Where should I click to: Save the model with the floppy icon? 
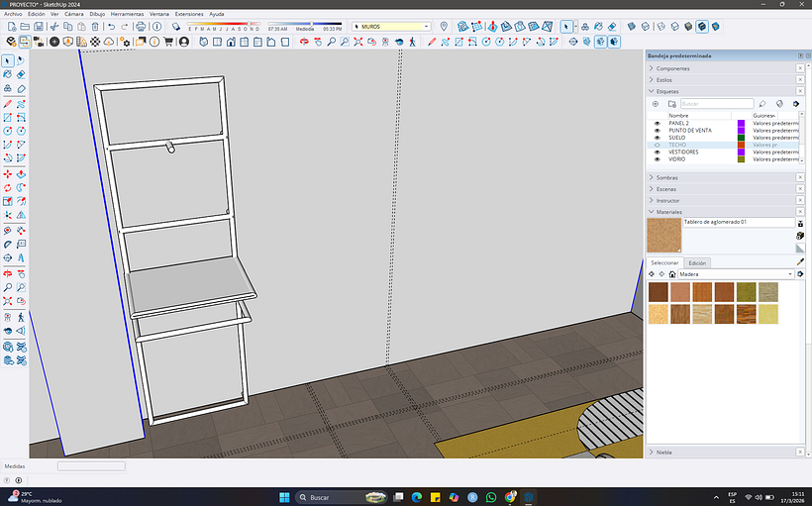39,27
